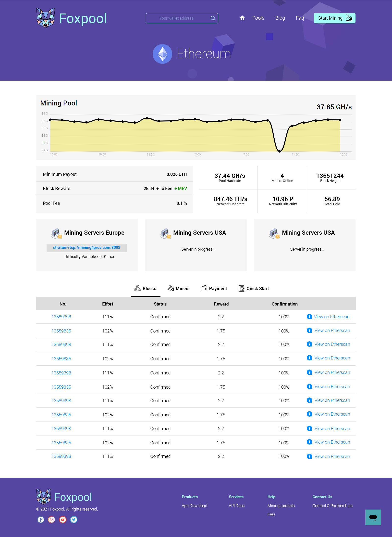Click the footer Foxpool fox logo
Viewport: 392px width, 537px height.
pos(44,497)
